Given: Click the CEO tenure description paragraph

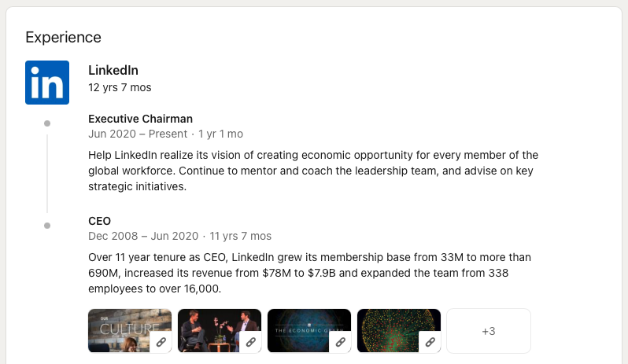Looking at the screenshot, I should click(x=311, y=273).
